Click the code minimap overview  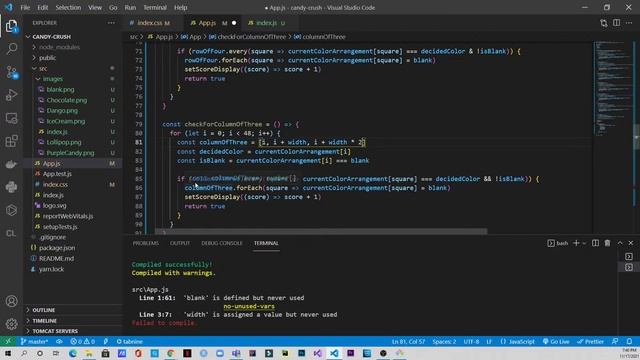click(x=612, y=88)
